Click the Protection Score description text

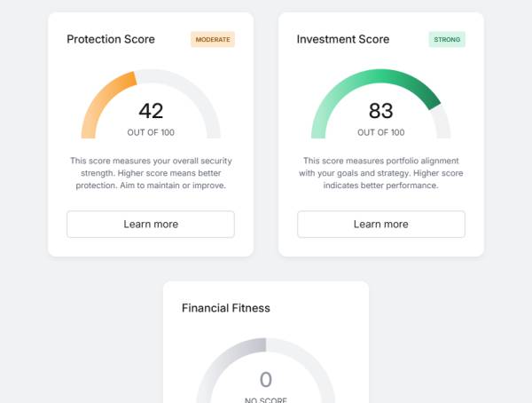(151, 173)
